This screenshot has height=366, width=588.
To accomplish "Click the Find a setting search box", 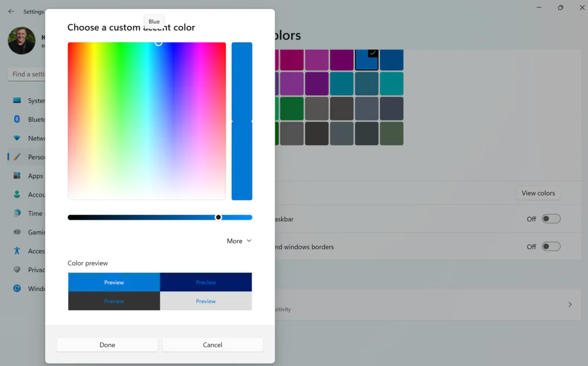I will click(x=27, y=75).
